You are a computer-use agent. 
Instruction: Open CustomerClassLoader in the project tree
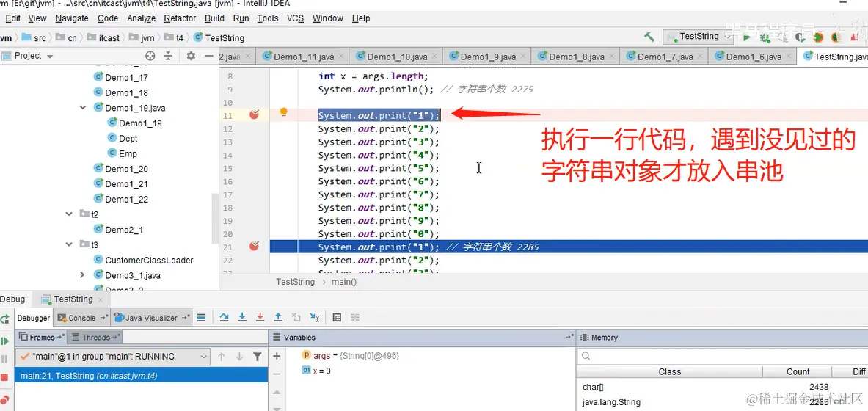click(x=149, y=260)
